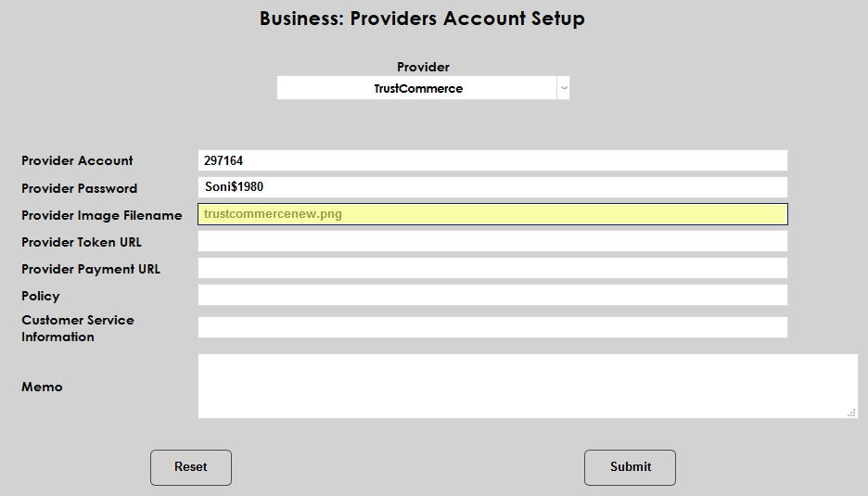Click the Memo label text

click(x=42, y=387)
